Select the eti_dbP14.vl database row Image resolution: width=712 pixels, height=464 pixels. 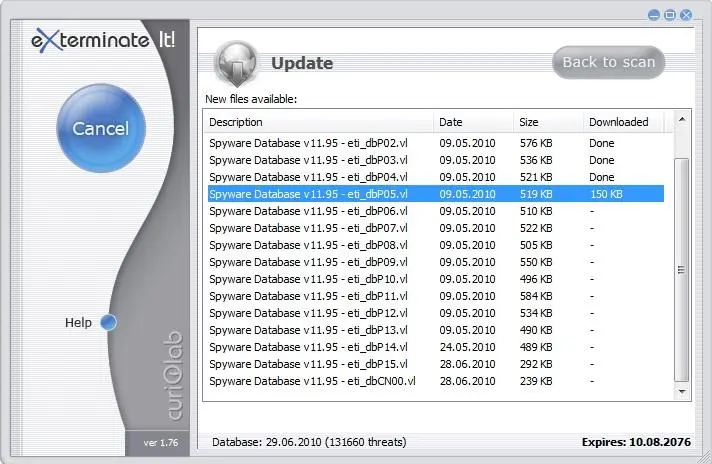(x=436, y=347)
